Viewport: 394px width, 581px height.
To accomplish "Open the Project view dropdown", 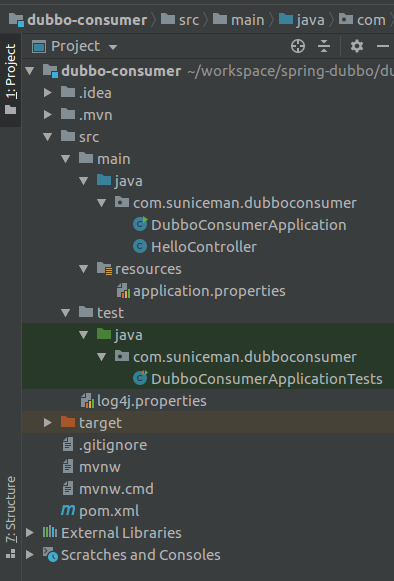I will click(113, 47).
